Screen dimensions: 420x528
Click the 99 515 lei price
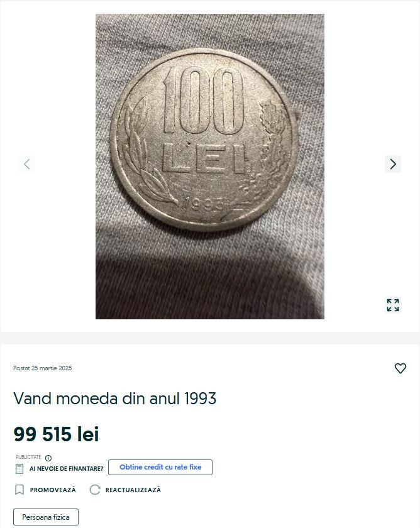[x=56, y=434]
